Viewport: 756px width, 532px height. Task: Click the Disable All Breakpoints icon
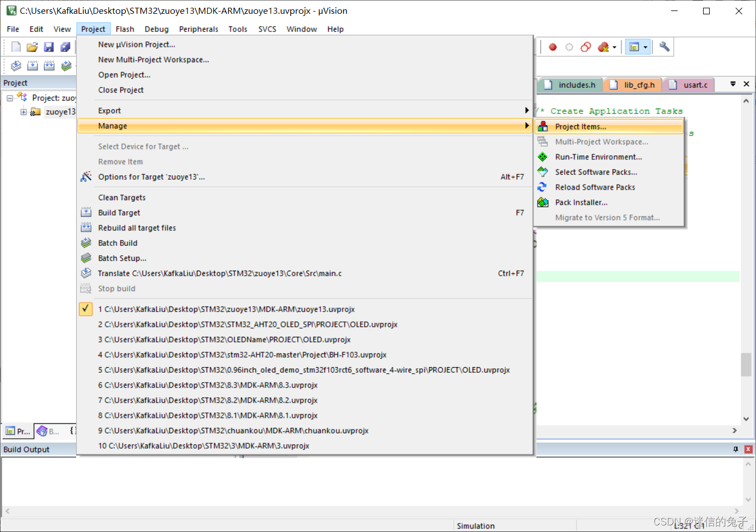[586, 47]
